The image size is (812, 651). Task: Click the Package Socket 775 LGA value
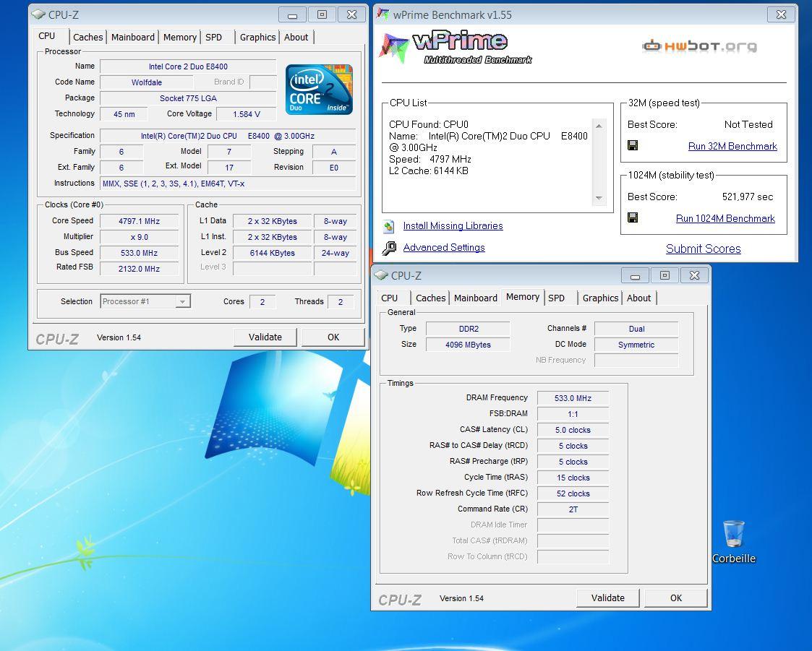(x=188, y=98)
